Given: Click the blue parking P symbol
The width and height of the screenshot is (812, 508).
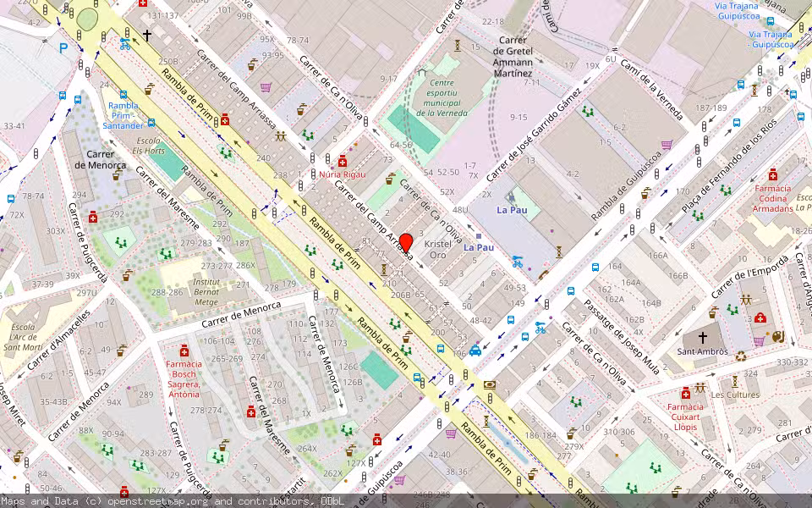Looking at the screenshot, I should tap(63, 49).
